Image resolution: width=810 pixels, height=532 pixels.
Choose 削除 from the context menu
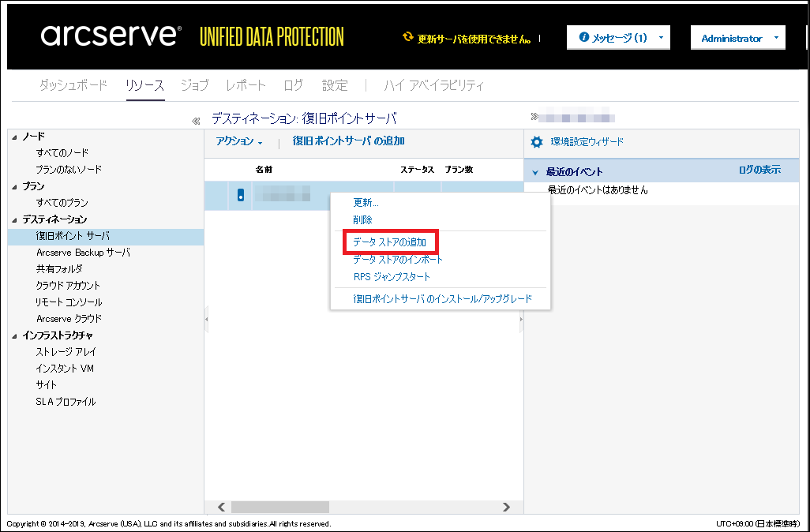(x=362, y=220)
